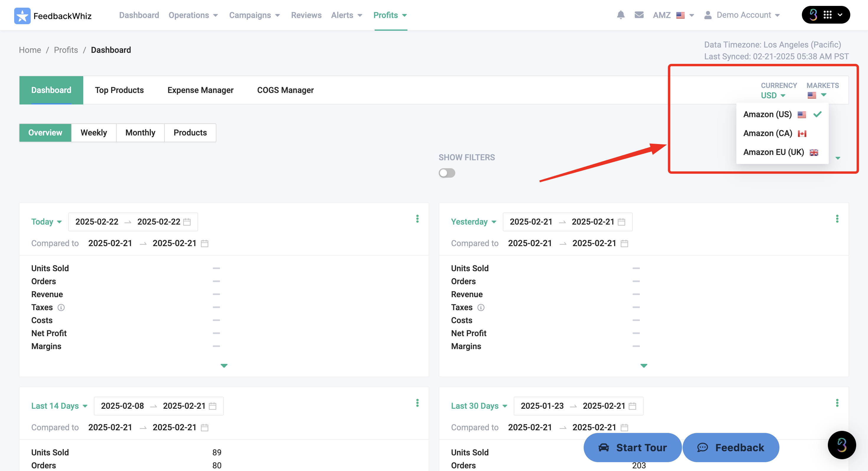Viewport: 868px width, 471px height.
Task: Open the Today card three-dot menu
Action: (417, 219)
